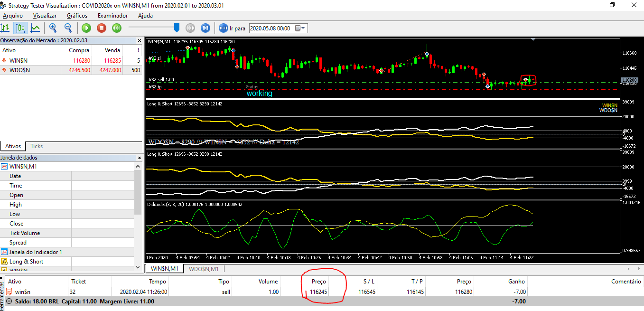Select the Close row in data window
Screen dimensions: 644x311
point(67,224)
